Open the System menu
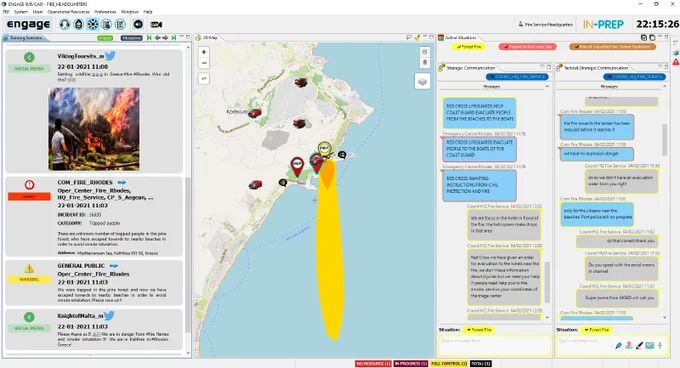Image resolution: width=680 pixels, height=368 pixels. (21, 12)
